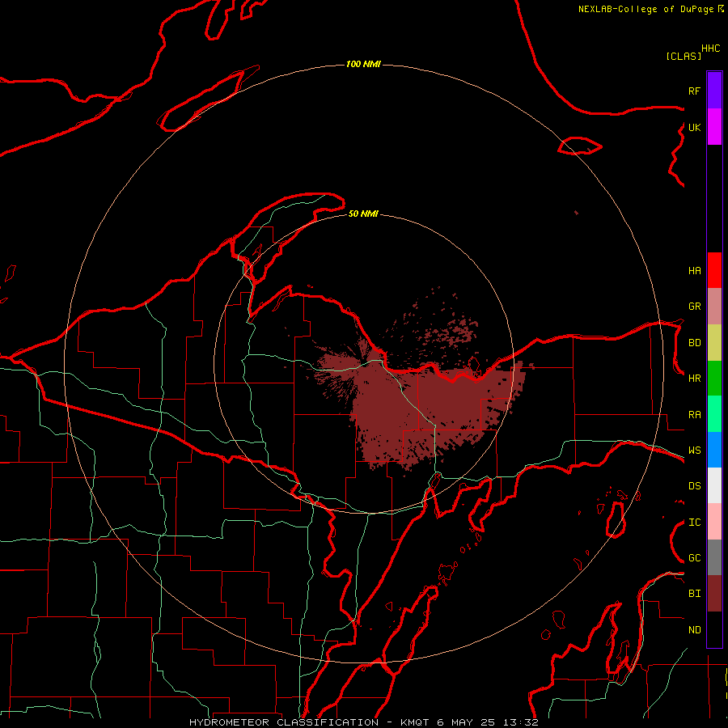728x728 pixels.
Task: Click the BD legend label
Action: (x=694, y=343)
